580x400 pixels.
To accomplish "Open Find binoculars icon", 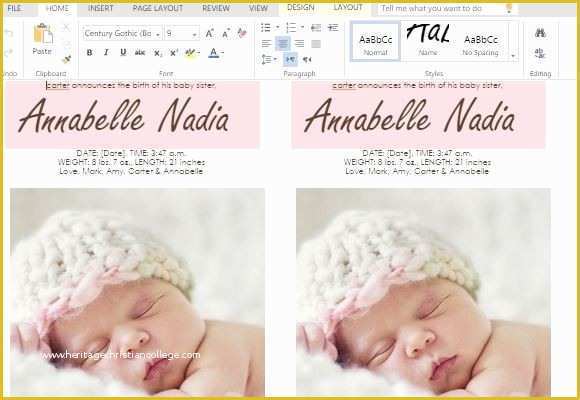I will click(x=540, y=33).
